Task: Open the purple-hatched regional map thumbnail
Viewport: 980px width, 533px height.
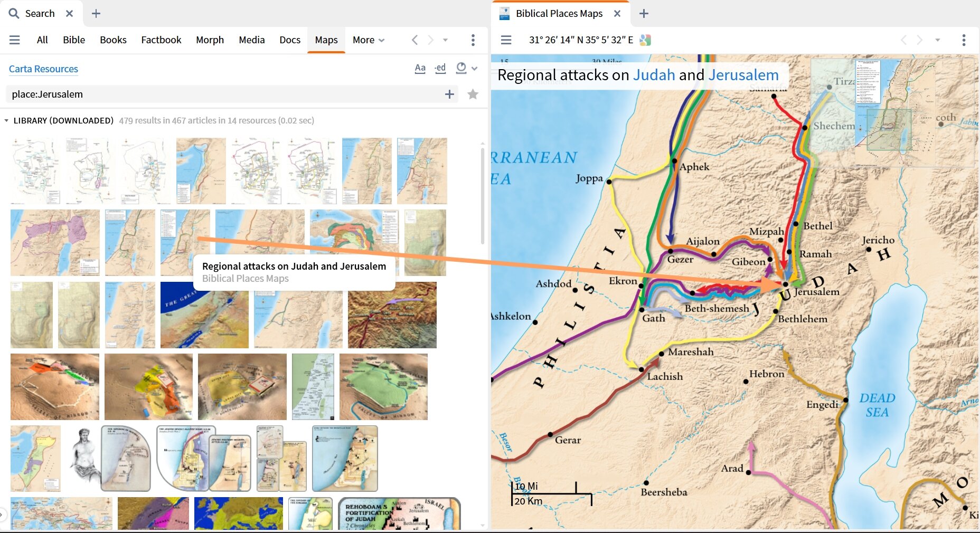Action: click(x=55, y=242)
